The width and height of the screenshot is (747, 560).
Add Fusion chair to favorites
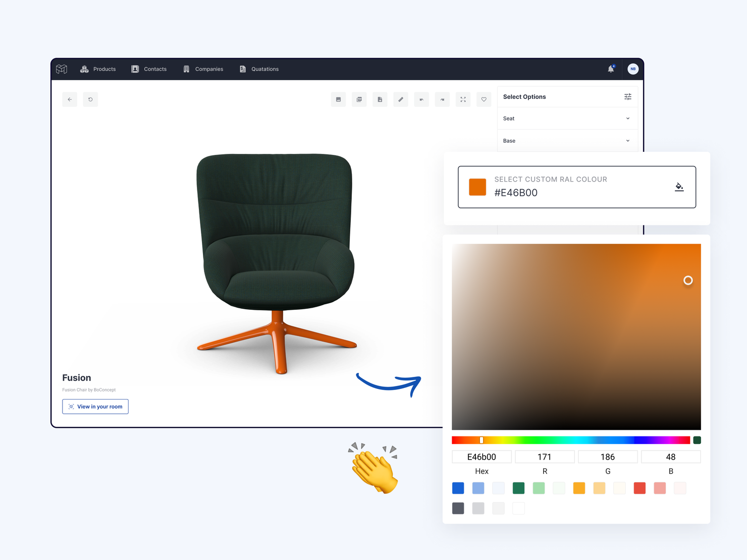tap(484, 99)
